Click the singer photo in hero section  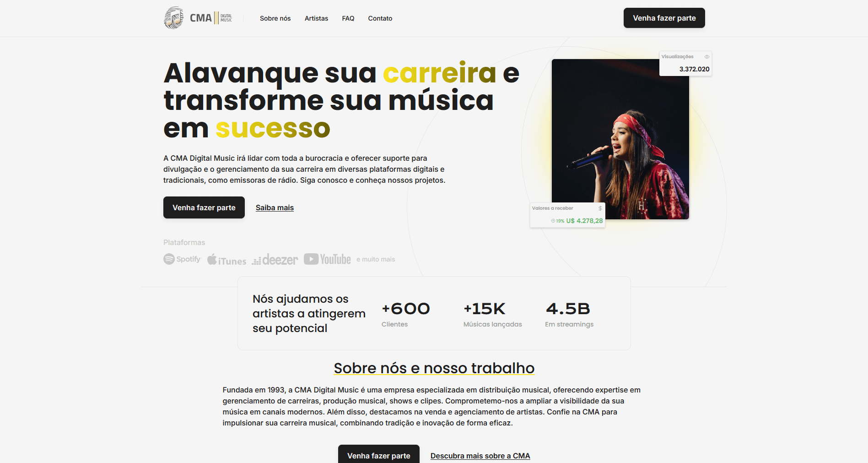(620, 139)
